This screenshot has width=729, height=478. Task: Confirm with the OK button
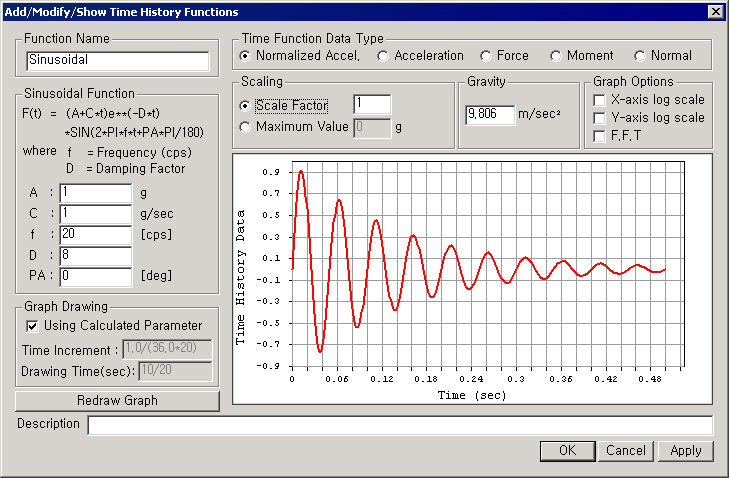pyautogui.click(x=568, y=451)
